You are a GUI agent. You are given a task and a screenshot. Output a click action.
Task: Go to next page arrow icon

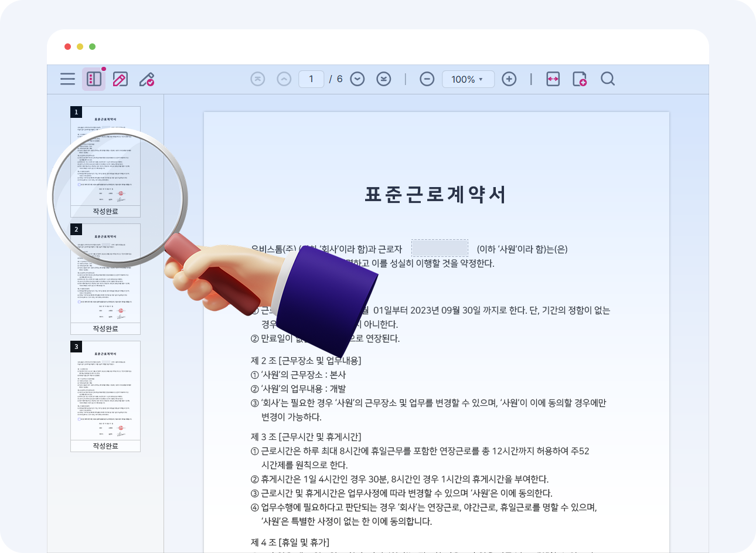click(x=357, y=79)
